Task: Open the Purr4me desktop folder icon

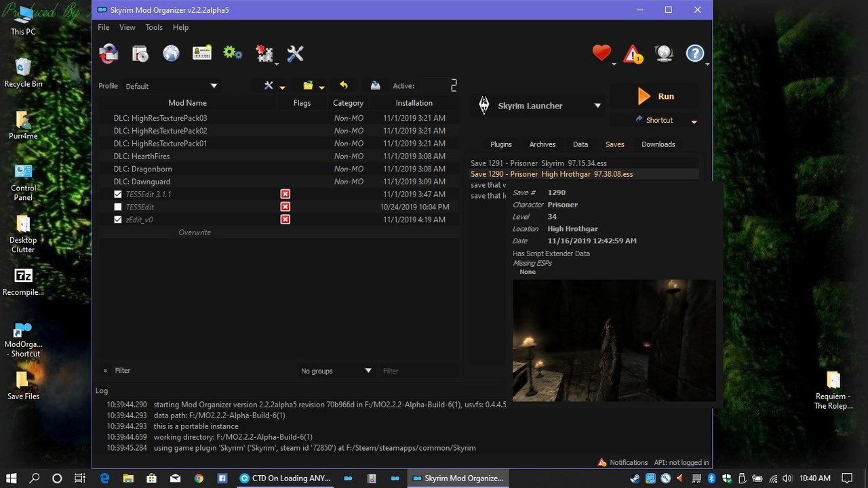Action: [23, 125]
